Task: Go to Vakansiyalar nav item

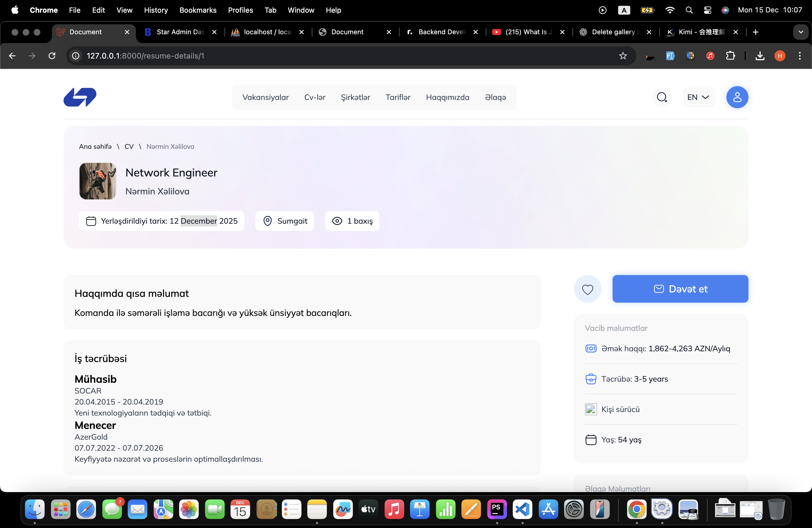Action: tap(265, 97)
